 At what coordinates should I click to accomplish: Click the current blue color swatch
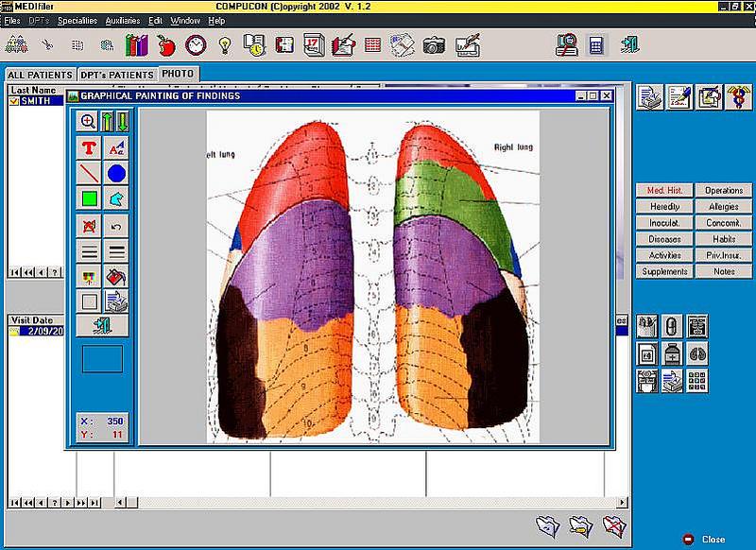coord(102,358)
